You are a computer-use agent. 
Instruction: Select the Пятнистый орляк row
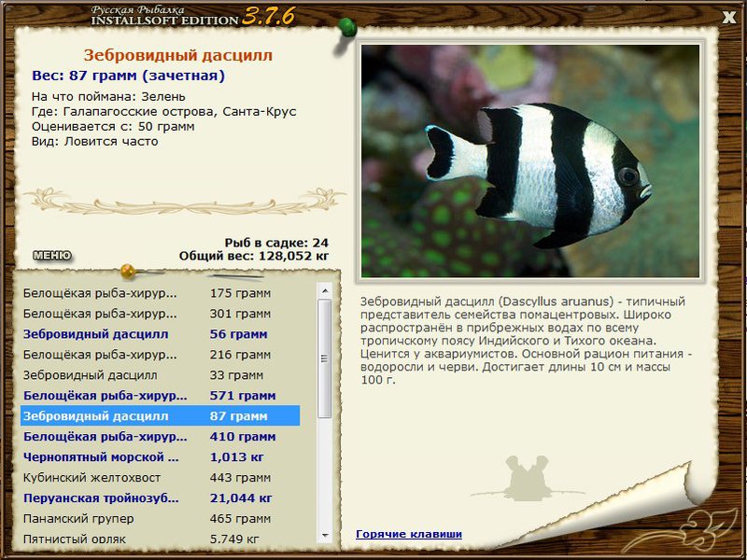(x=160, y=539)
